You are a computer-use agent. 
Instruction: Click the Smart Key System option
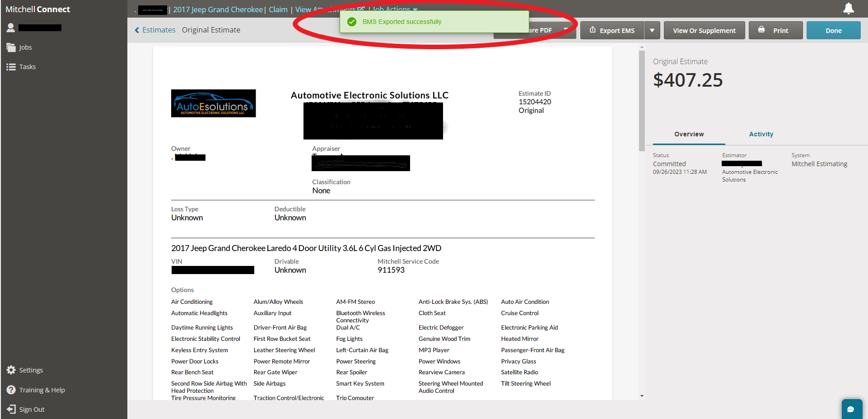coord(360,383)
